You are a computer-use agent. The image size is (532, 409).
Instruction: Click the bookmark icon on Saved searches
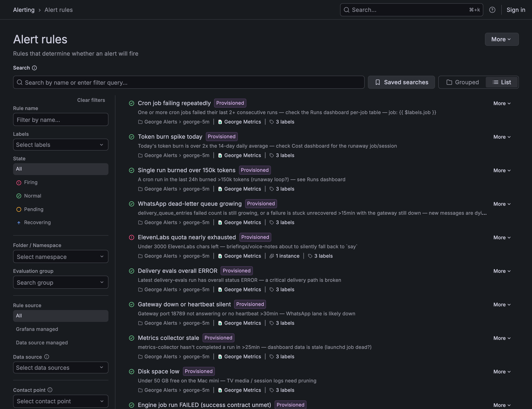[x=378, y=82]
